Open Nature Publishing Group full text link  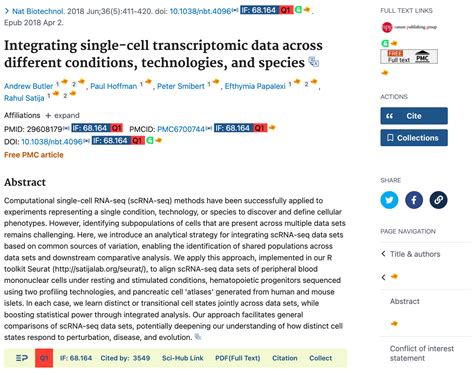[409, 27]
